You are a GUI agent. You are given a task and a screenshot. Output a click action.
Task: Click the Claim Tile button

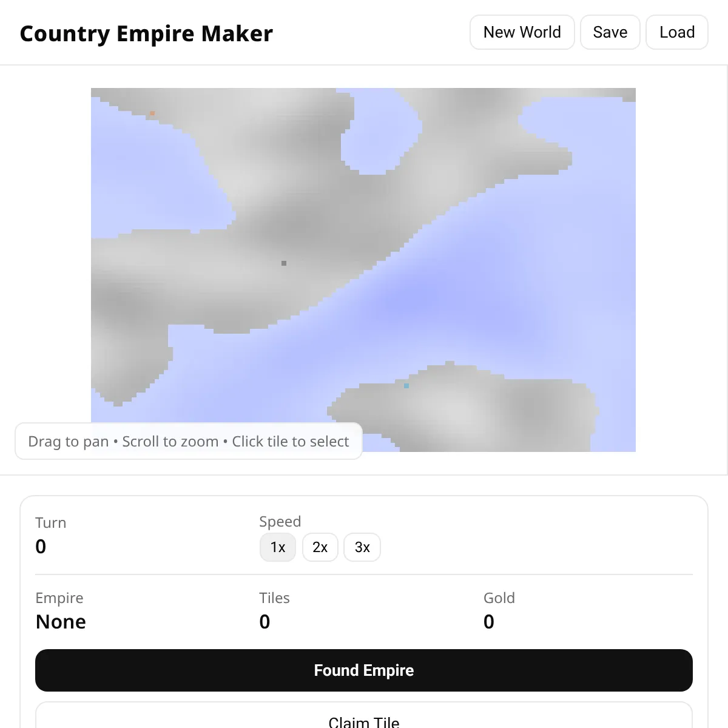coord(364,719)
